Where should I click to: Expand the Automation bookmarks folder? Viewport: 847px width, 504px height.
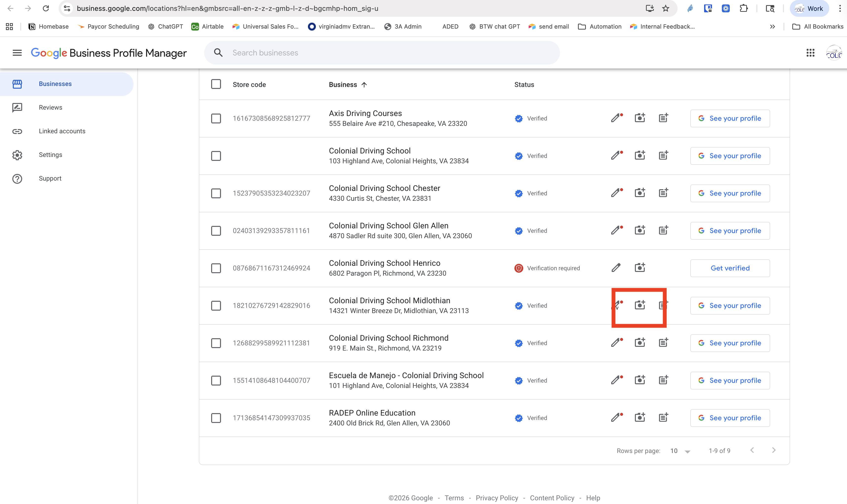(x=600, y=27)
